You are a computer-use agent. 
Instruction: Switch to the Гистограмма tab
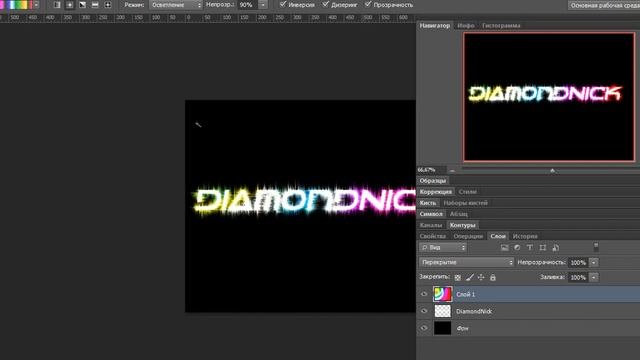pyautogui.click(x=501, y=25)
